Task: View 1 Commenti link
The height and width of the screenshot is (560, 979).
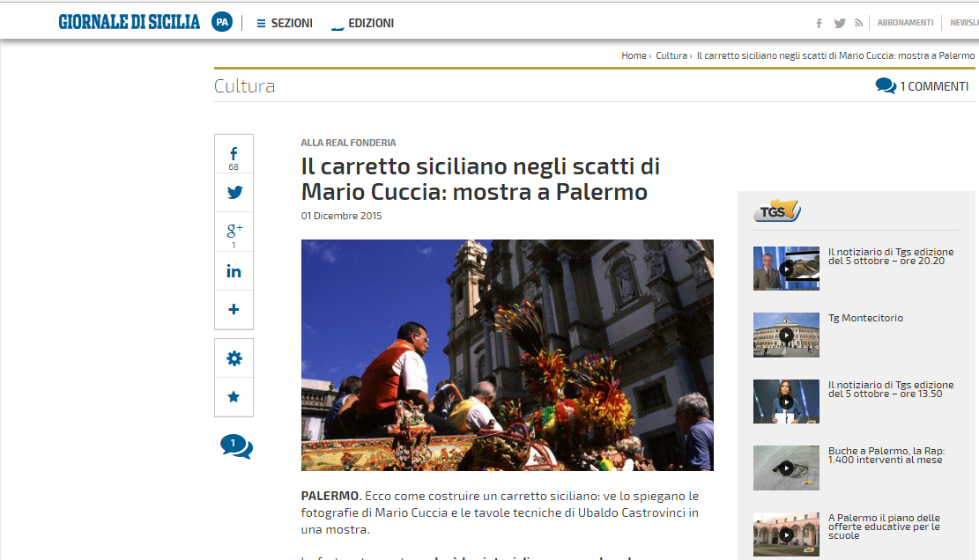Action: (923, 86)
